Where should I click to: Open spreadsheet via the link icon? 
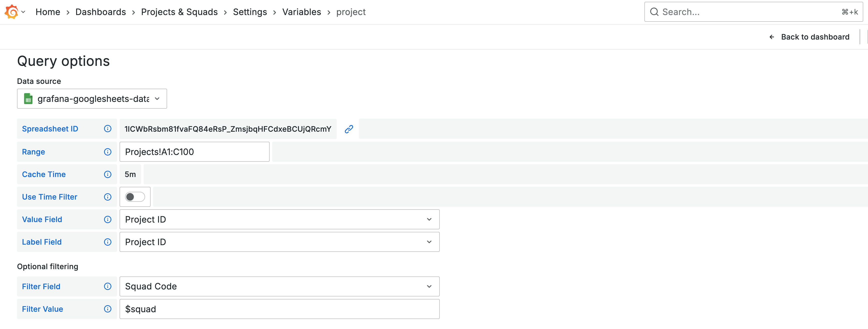(x=348, y=128)
